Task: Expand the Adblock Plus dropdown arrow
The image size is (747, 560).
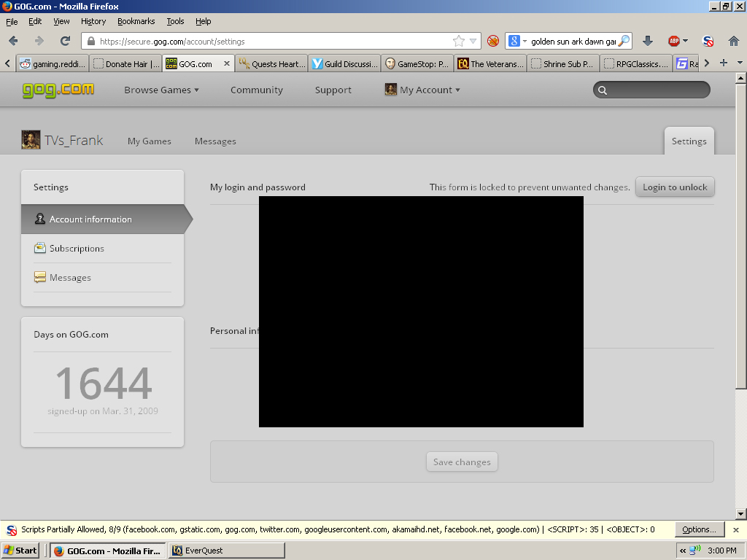Action: tap(686, 41)
